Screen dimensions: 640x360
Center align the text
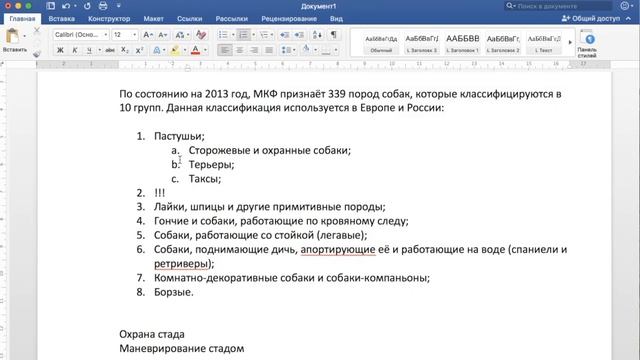[x=240, y=50]
